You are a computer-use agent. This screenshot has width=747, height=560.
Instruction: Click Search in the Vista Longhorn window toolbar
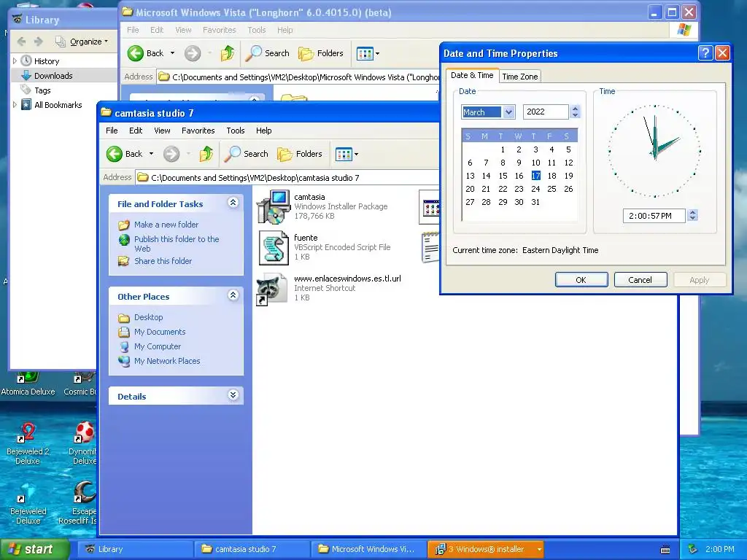coord(267,53)
